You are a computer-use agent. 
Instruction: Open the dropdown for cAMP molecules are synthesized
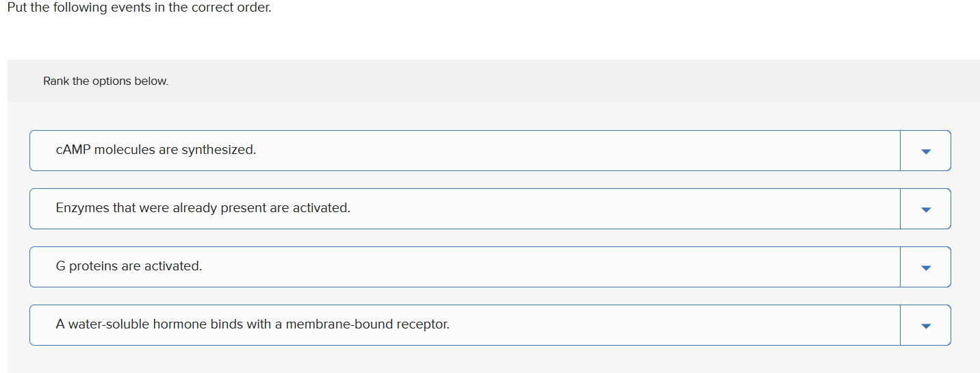point(925,151)
